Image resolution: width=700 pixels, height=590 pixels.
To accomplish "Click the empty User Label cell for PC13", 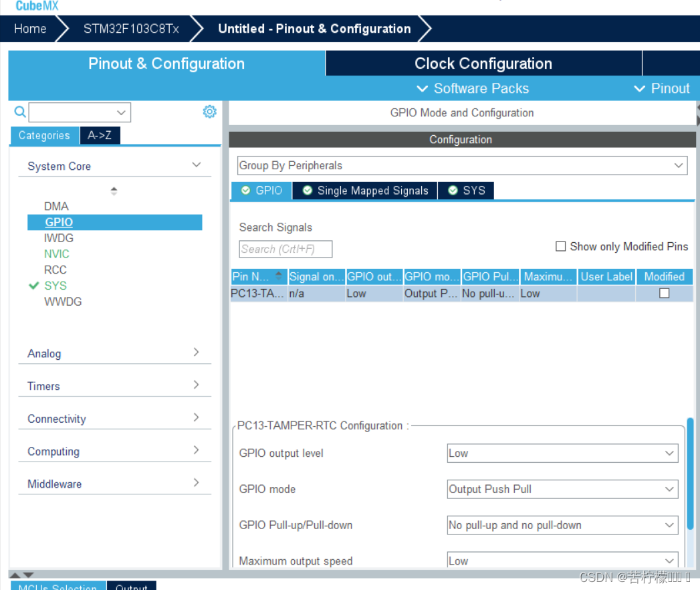I will [x=606, y=294].
